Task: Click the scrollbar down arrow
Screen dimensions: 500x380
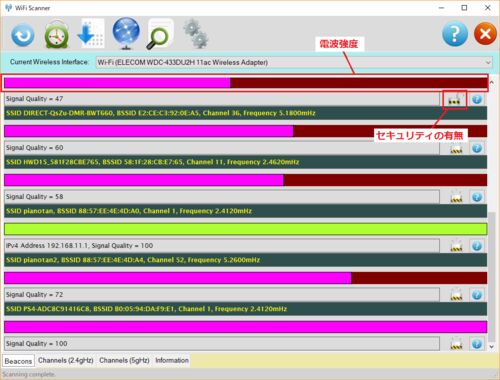Action: [x=492, y=347]
